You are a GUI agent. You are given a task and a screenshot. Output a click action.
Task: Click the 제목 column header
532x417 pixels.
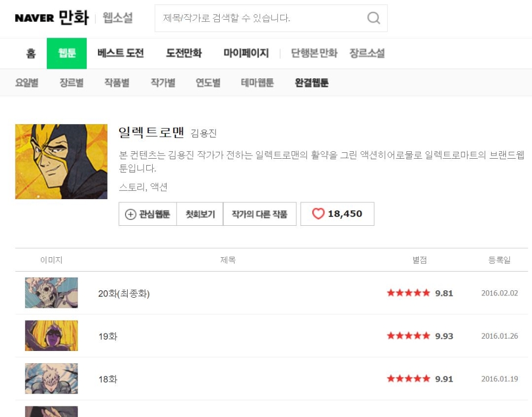(228, 260)
